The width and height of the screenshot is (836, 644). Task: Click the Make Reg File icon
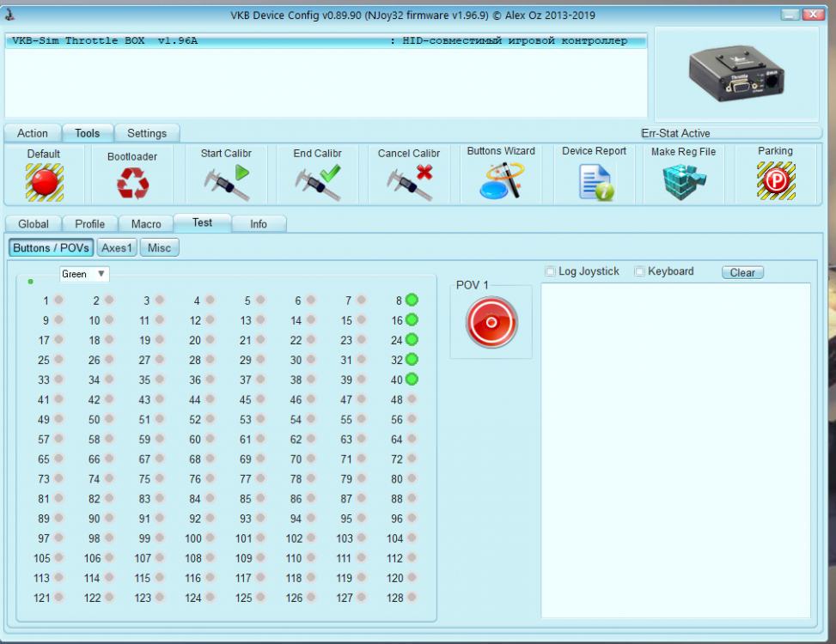point(683,182)
